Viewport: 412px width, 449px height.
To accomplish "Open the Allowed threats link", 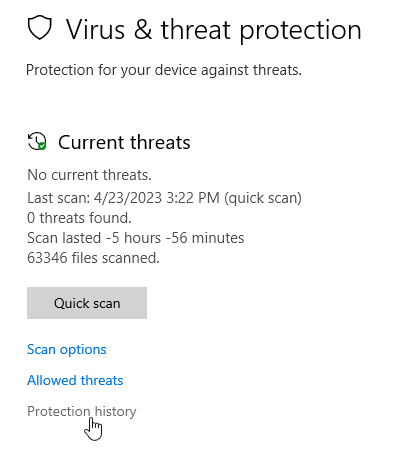I will pyautogui.click(x=75, y=380).
